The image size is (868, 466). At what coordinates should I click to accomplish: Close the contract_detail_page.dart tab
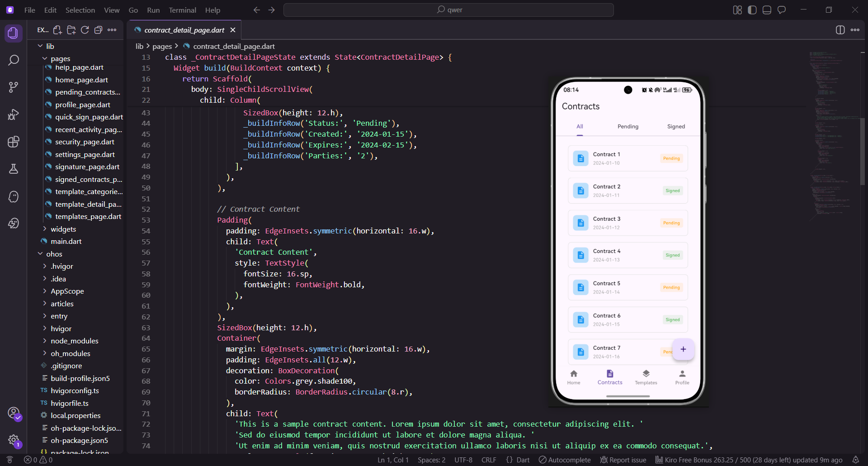tap(233, 30)
